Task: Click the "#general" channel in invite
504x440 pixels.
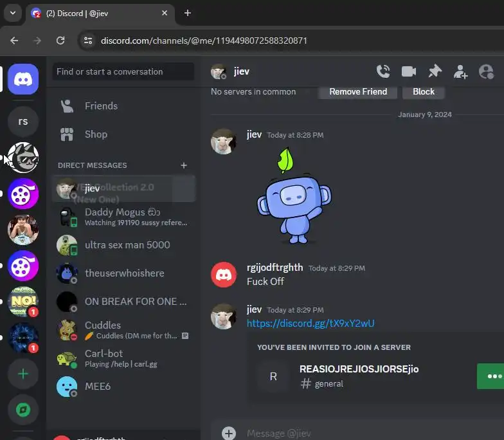Action: (x=322, y=383)
